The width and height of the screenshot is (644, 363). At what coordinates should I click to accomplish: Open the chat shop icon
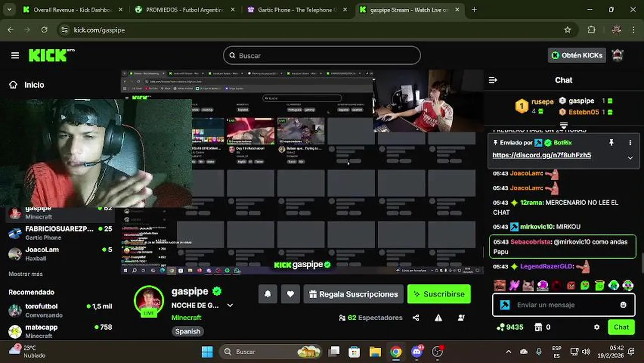(x=538, y=327)
